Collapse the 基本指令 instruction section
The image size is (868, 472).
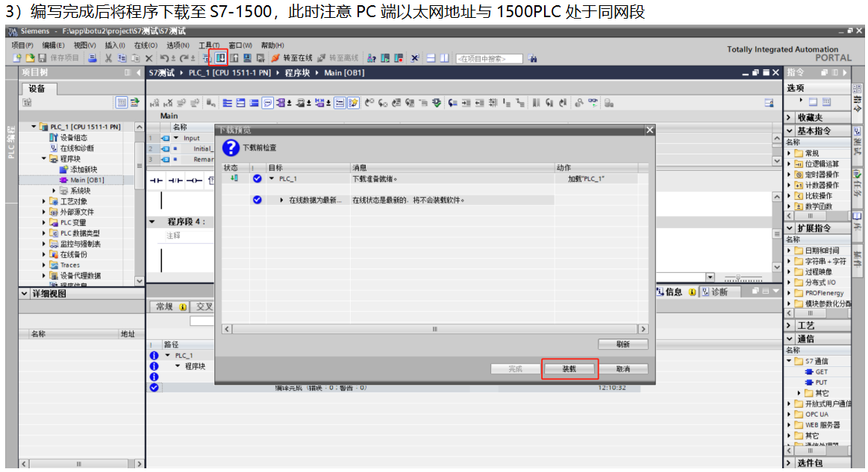(790, 131)
